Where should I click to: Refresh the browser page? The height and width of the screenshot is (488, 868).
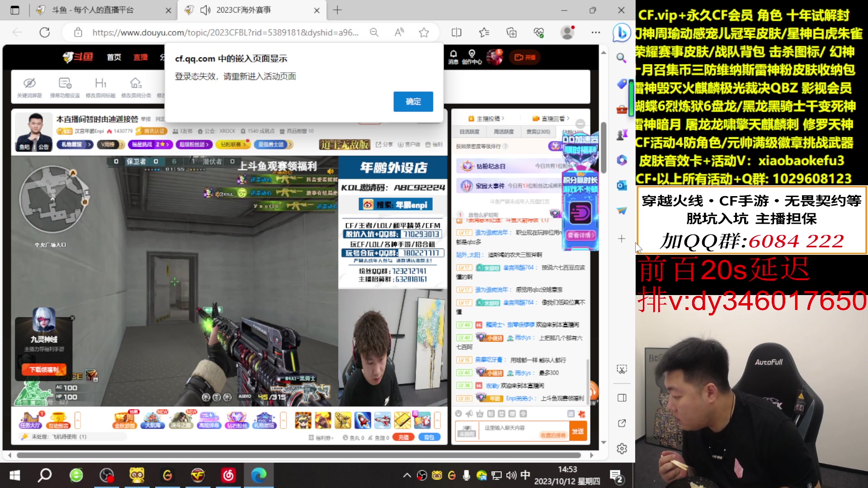pos(44,33)
